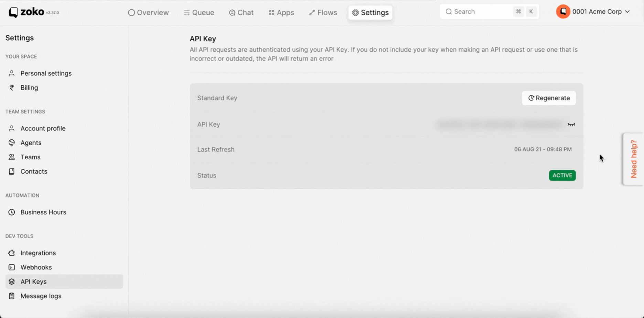Click the Apps grid icon
The image size is (644, 318).
[271, 13]
